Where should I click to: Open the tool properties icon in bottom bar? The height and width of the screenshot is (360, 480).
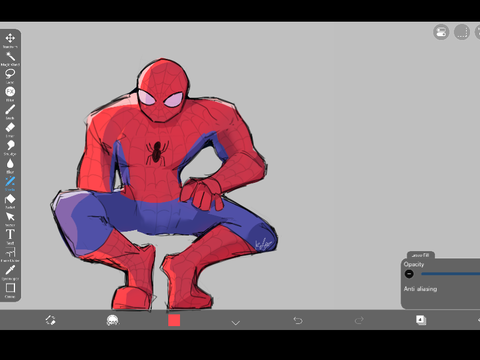click(112, 320)
